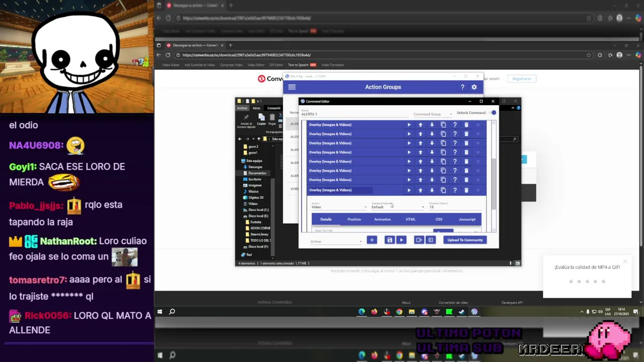The height and width of the screenshot is (362, 644).
Task: Open the Overlay Endpoint dropdown showing Default
Action: [x=397, y=207]
